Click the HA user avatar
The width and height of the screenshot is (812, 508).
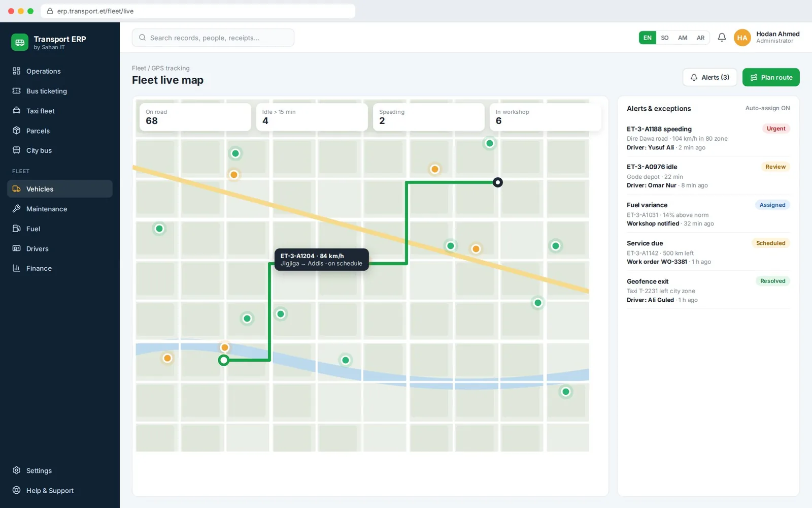point(742,38)
